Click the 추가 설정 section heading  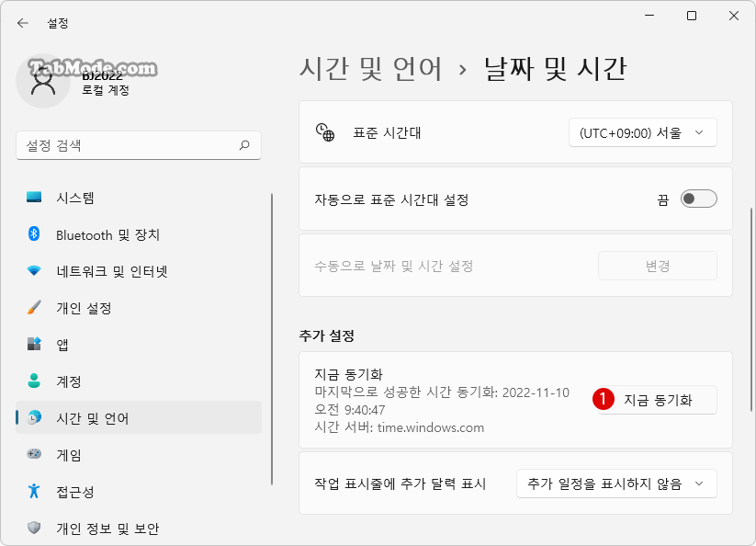[x=327, y=336]
